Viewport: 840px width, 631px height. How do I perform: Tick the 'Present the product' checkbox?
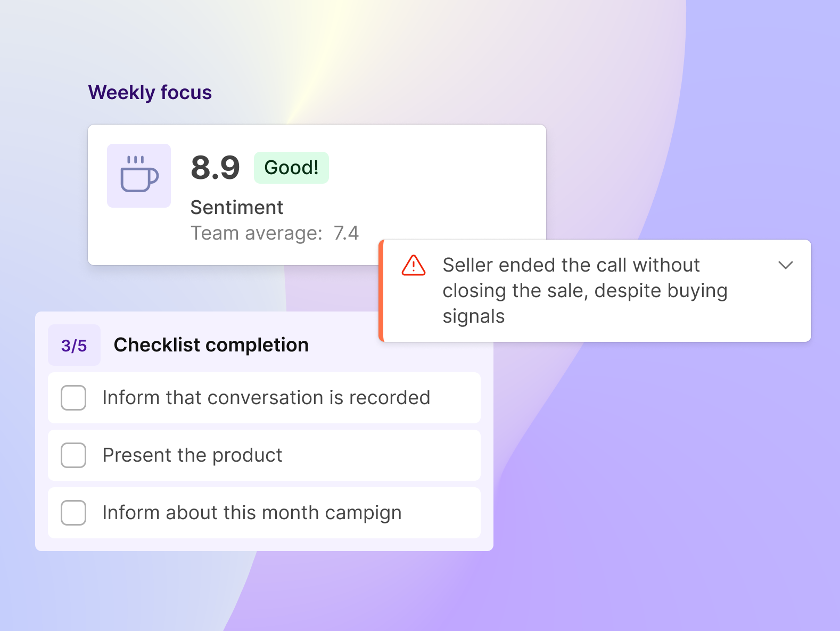pyautogui.click(x=73, y=455)
